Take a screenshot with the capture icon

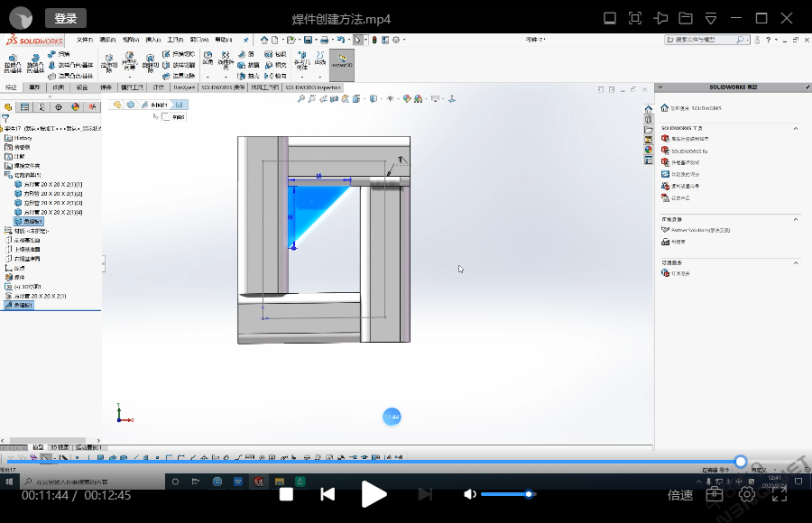pos(635,19)
